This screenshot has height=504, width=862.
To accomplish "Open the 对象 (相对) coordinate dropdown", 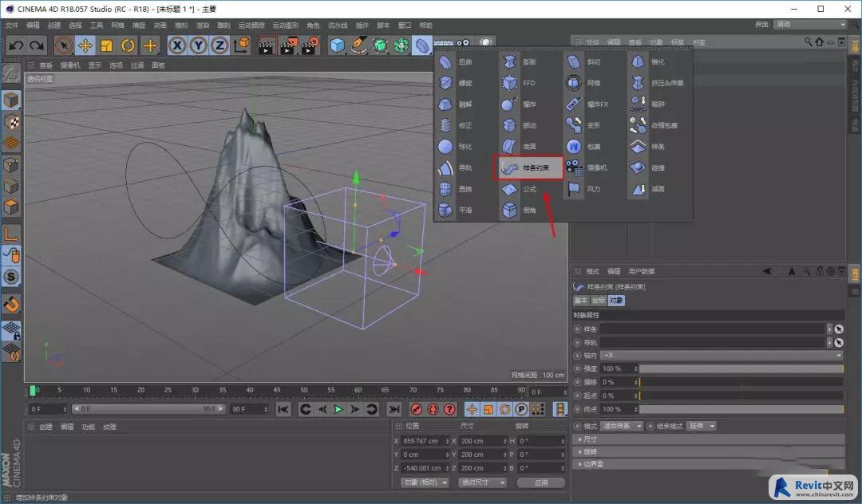I will (425, 482).
